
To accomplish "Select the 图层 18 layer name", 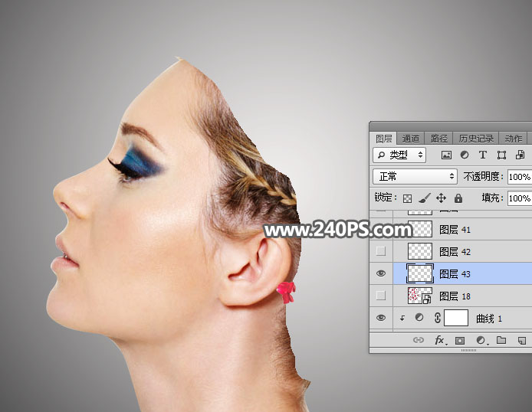I will coord(455,296).
